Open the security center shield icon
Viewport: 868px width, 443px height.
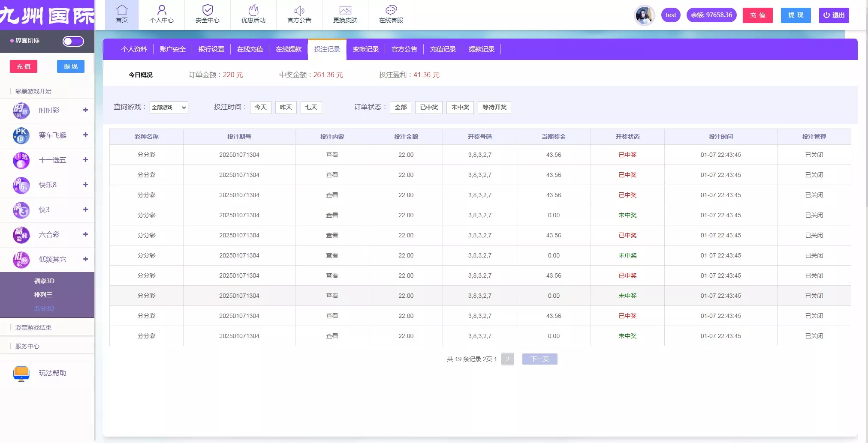pos(208,10)
